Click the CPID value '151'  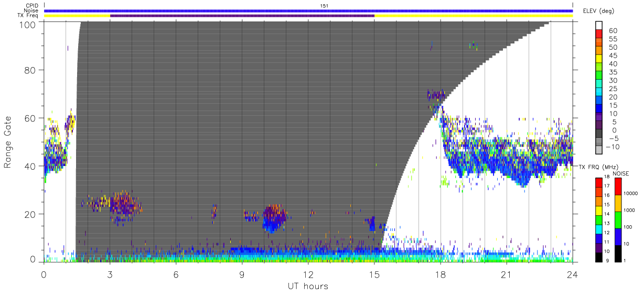coord(324,6)
